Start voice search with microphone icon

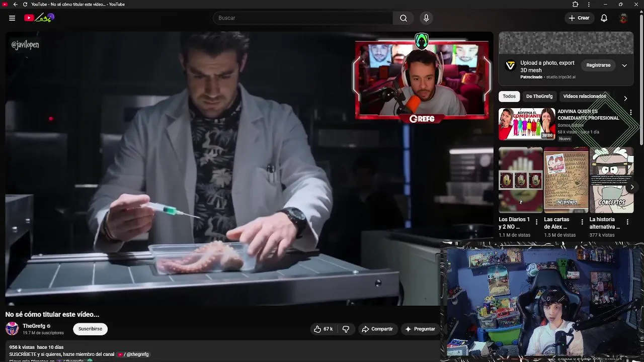pos(426,18)
